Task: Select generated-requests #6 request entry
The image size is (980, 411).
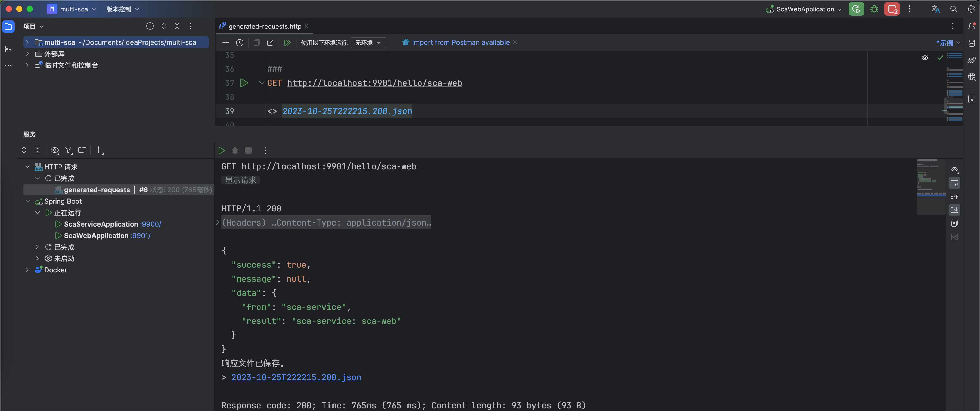Action: (119, 190)
